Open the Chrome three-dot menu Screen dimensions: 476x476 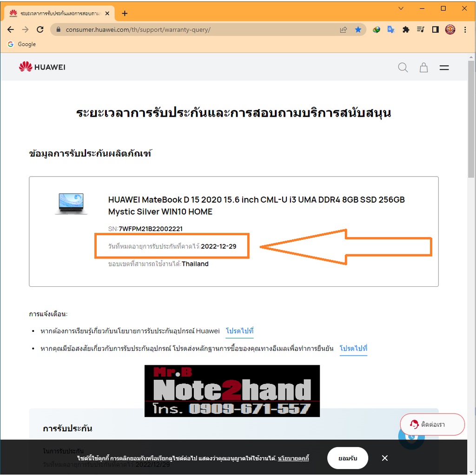[x=465, y=29]
